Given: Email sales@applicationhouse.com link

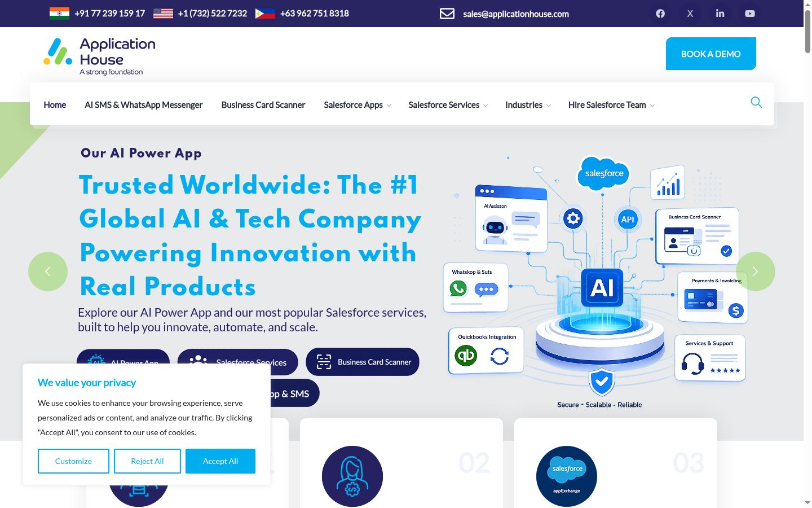Looking at the screenshot, I should pos(516,14).
